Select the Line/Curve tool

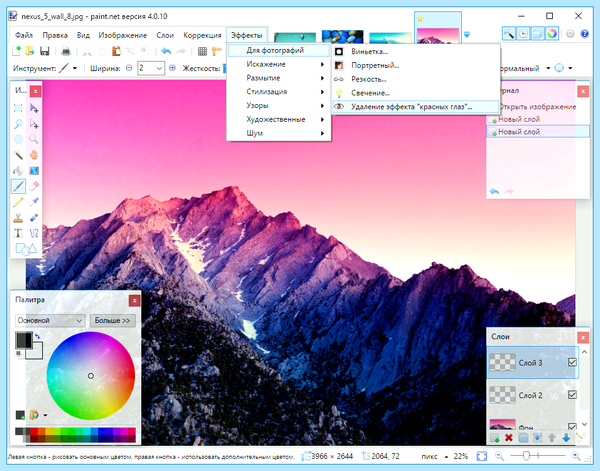34,233
